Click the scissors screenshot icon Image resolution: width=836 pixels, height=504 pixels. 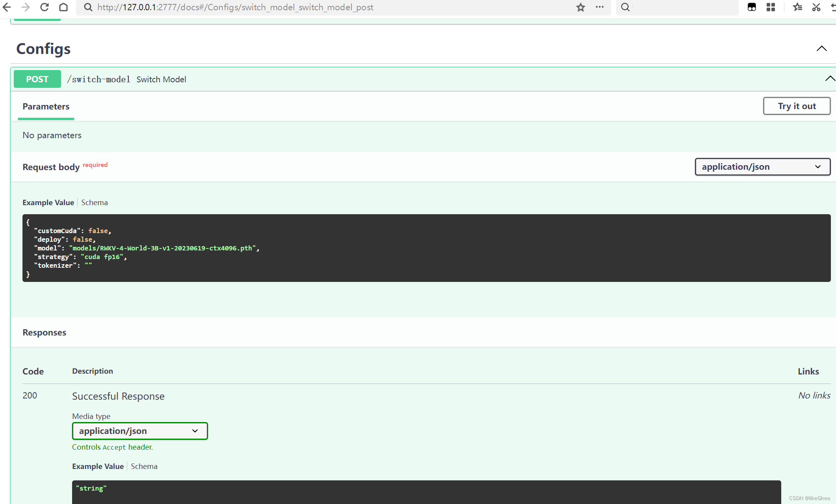[x=816, y=7]
